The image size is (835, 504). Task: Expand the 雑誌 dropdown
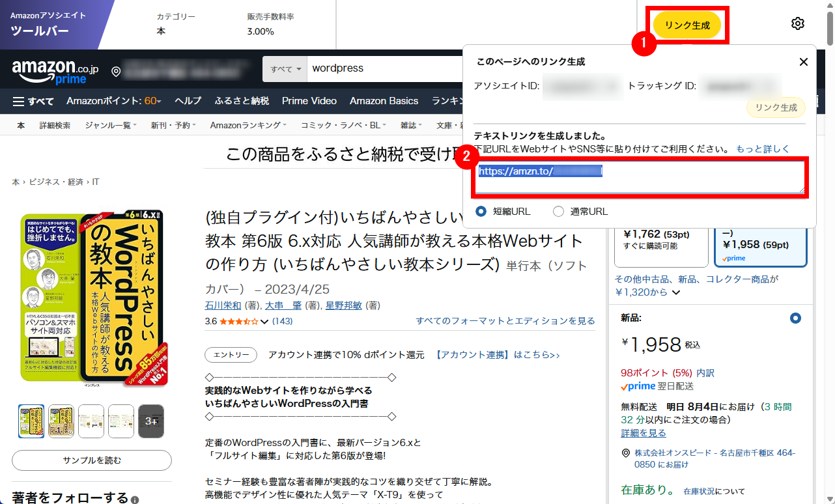click(x=411, y=125)
